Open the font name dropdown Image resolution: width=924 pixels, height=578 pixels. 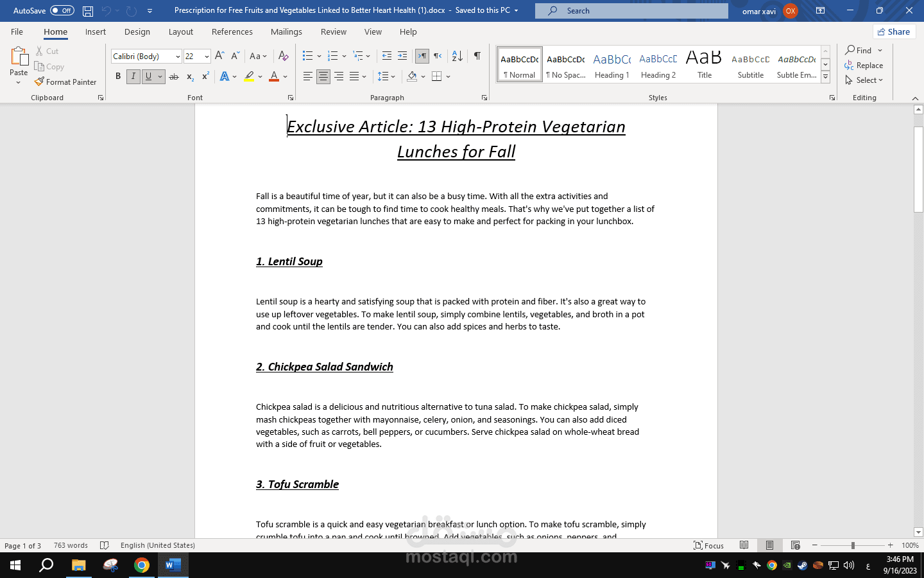tap(178, 57)
